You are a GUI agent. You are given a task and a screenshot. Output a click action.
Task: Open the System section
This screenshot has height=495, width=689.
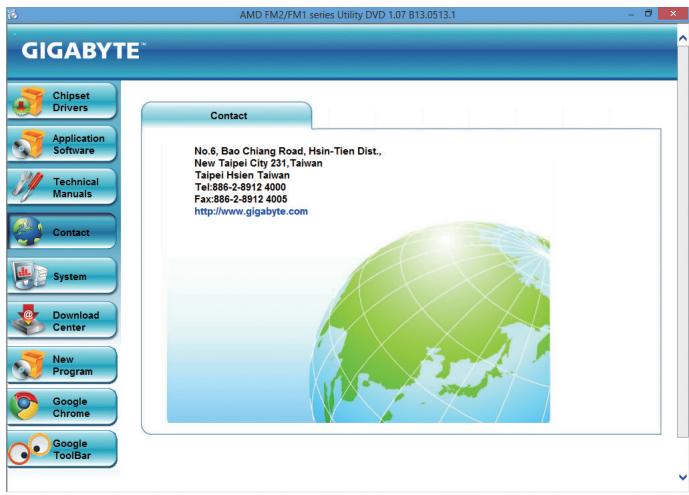pos(62,276)
